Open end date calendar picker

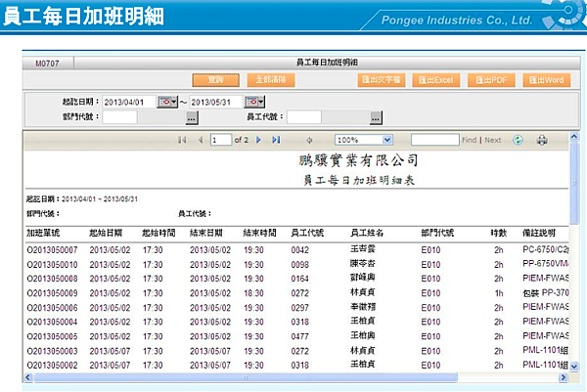click(x=254, y=102)
